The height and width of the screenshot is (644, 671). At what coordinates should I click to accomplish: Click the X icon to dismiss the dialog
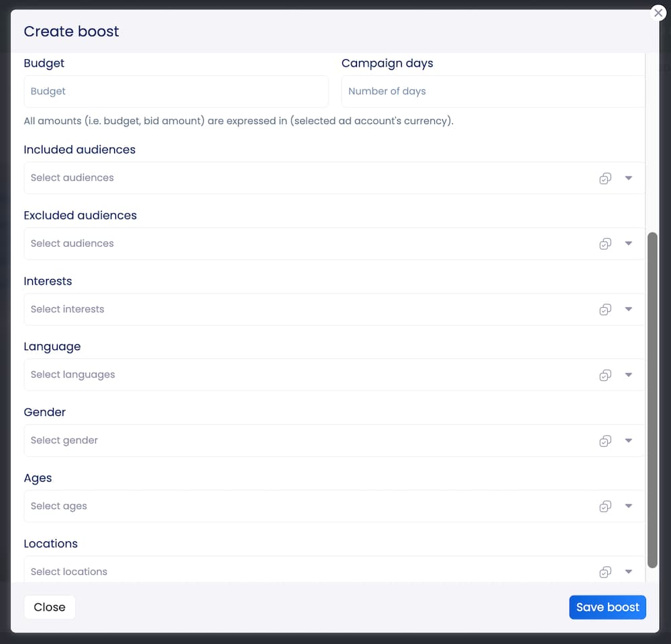[x=658, y=12]
